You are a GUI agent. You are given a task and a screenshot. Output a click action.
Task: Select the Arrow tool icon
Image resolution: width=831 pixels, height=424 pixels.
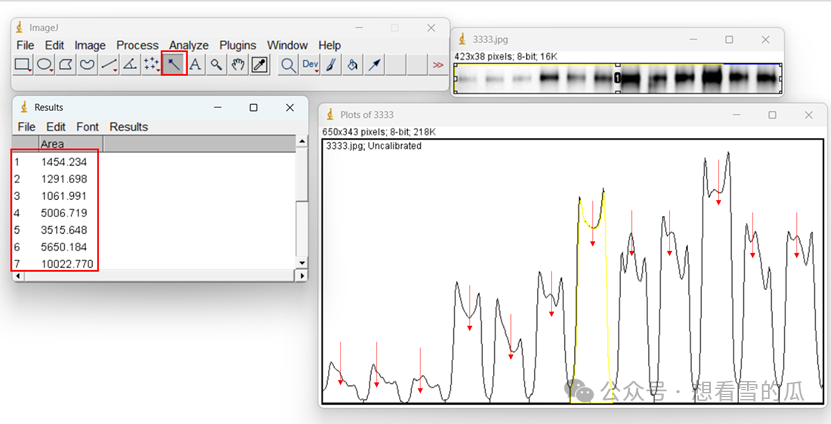(x=375, y=65)
